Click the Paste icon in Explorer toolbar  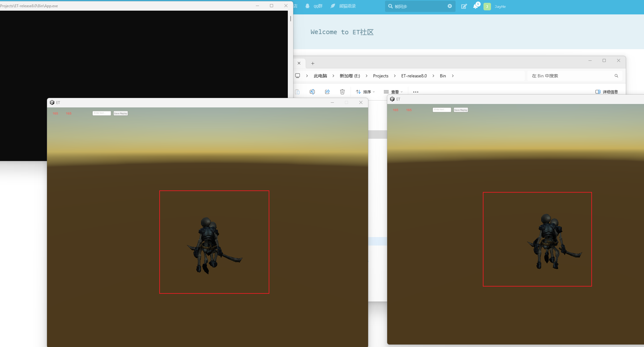point(297,92)
